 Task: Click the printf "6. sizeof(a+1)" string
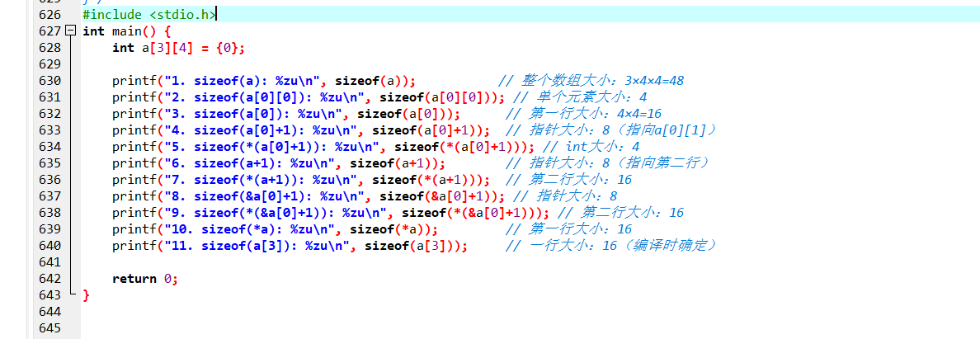click(250, 163)
